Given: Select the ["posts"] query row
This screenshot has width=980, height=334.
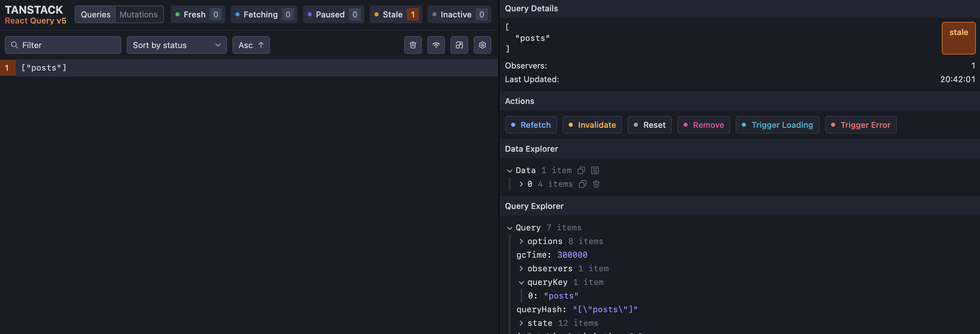Looking at the screenshot, I should [249, 68].
